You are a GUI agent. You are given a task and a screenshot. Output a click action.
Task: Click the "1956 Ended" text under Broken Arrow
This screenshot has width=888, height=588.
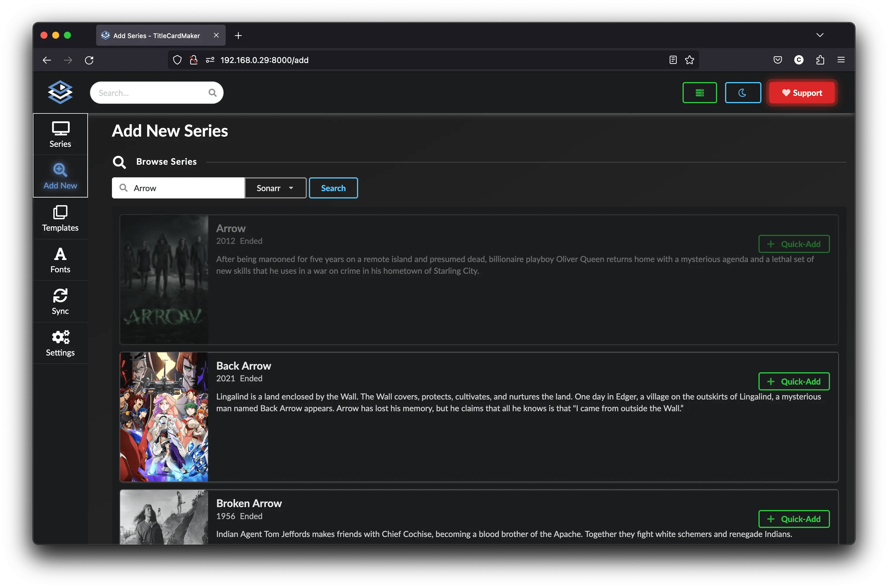pyautogui.click(x=239, y=516)
